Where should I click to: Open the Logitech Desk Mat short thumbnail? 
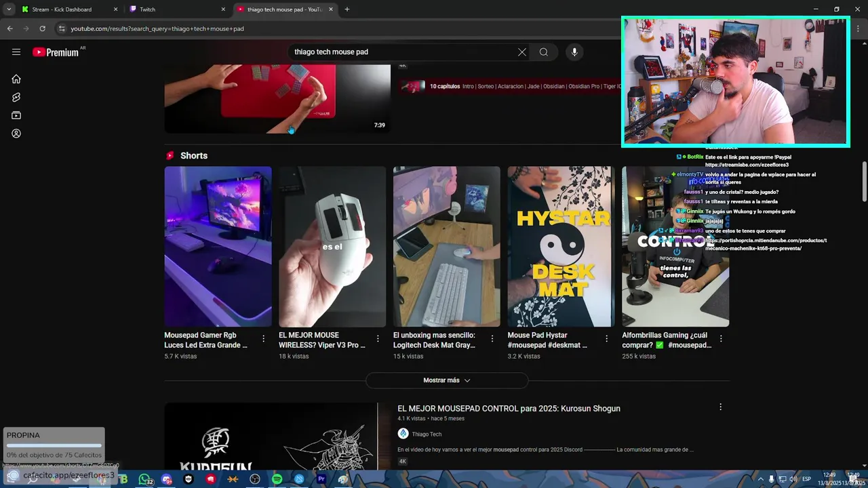[447, 247]
